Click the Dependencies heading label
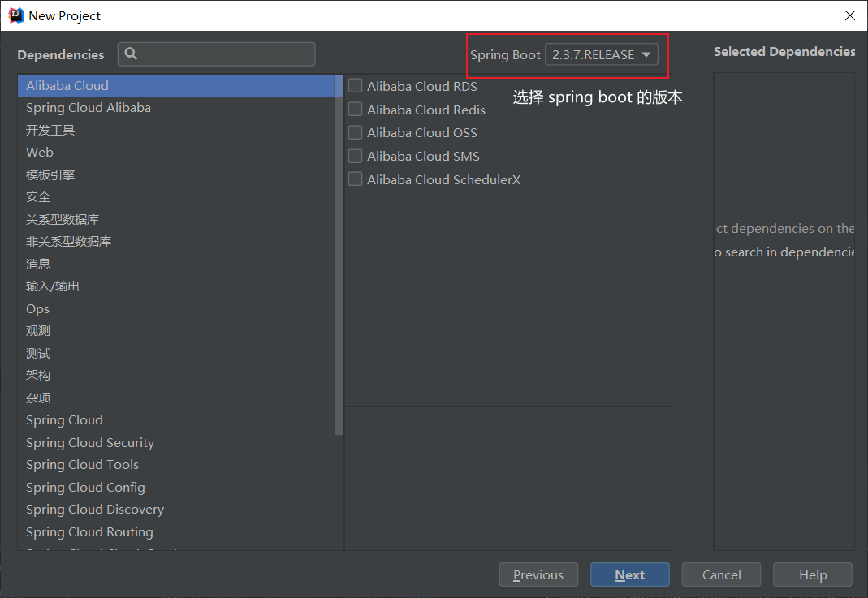The image size is (868, 598). click(60, 54)
